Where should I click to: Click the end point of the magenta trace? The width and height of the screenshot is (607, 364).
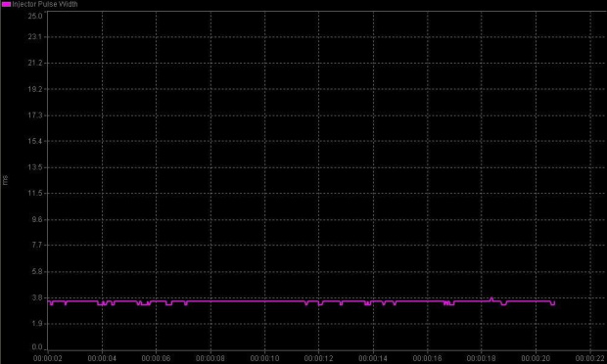[554, 303]
